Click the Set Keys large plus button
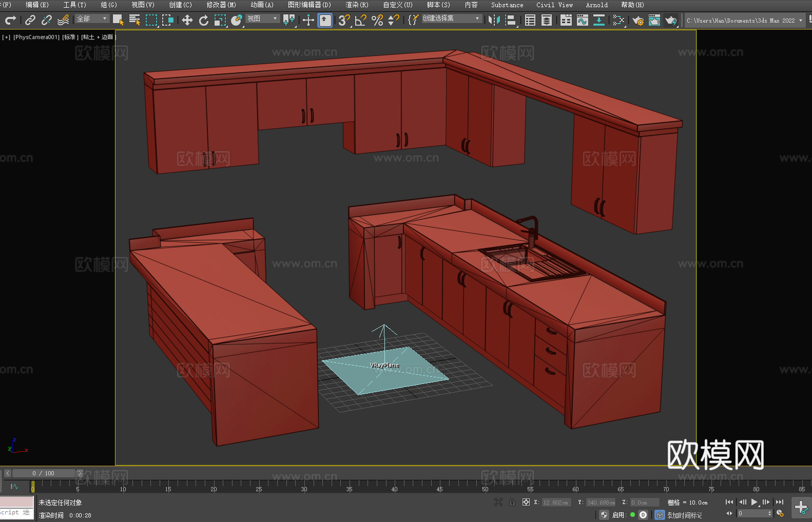812x522 pixels. coord(801,508)
